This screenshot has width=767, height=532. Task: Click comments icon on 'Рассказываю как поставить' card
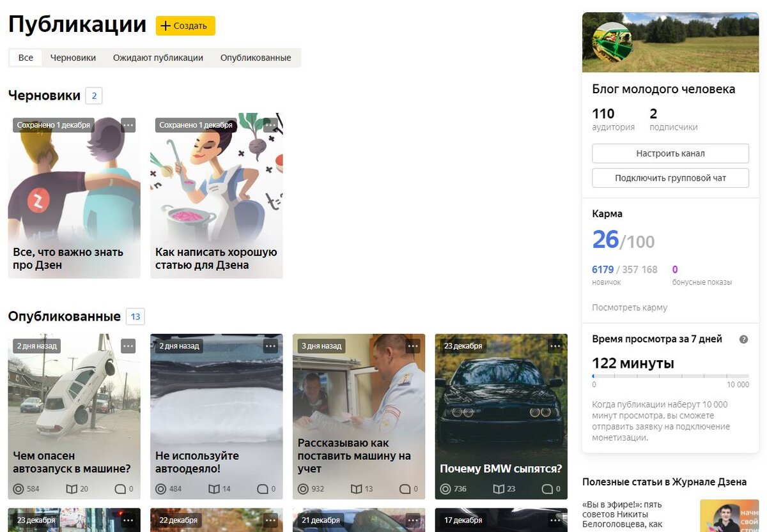pos(405,489)
